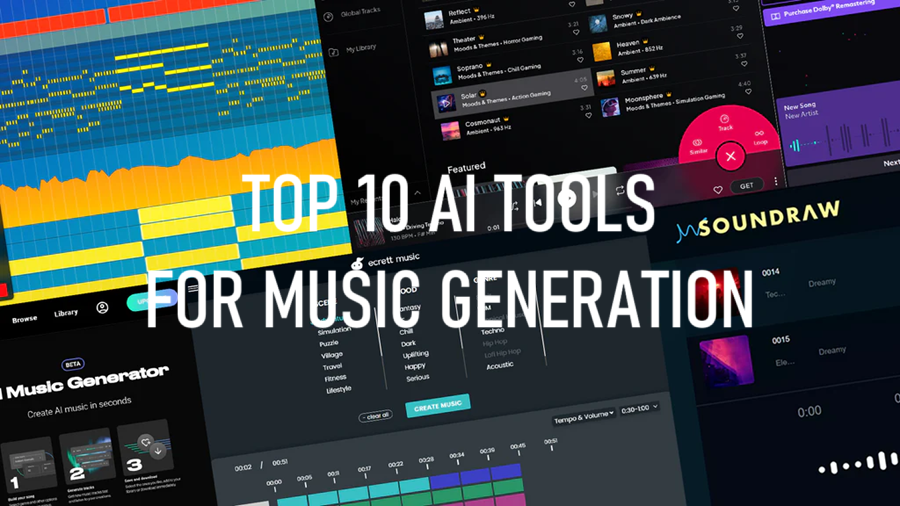Screen dimensions: 900x506
Task: Like the Cosmonaut track via its heart icon
Action: (588, 115)
